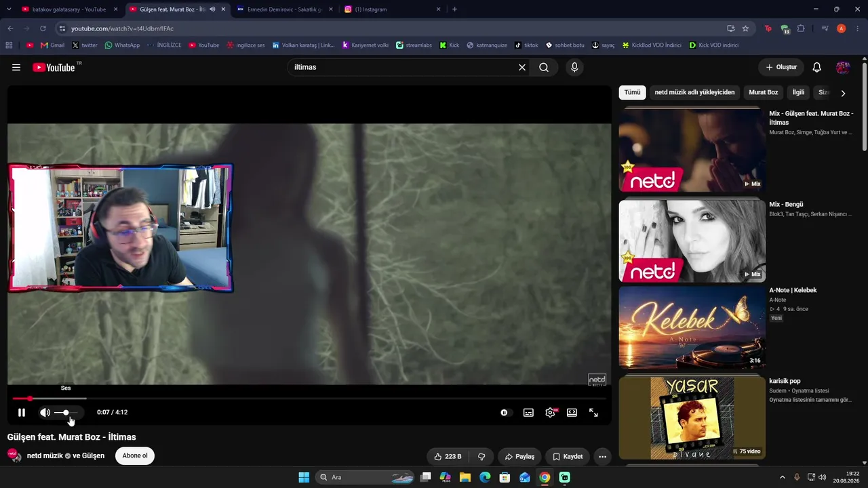Clear the search box text with X
The height and width of the screenshot is (488, 868).
[522, 67]
